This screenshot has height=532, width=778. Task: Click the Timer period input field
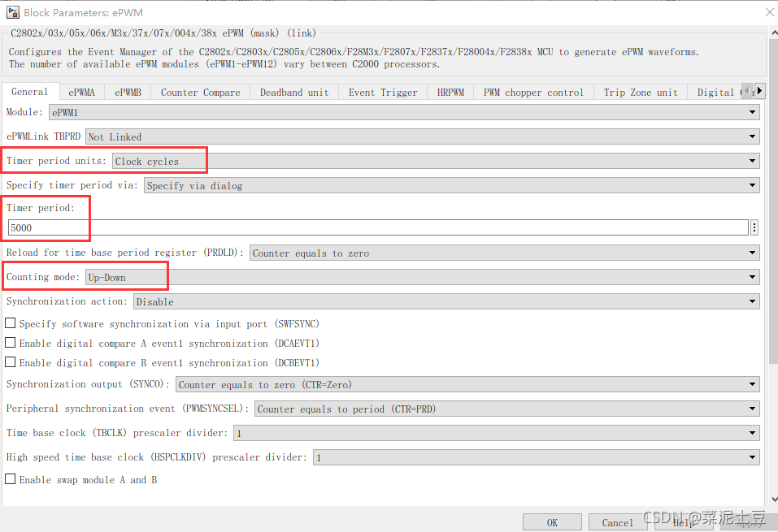(x=378, y=227)
